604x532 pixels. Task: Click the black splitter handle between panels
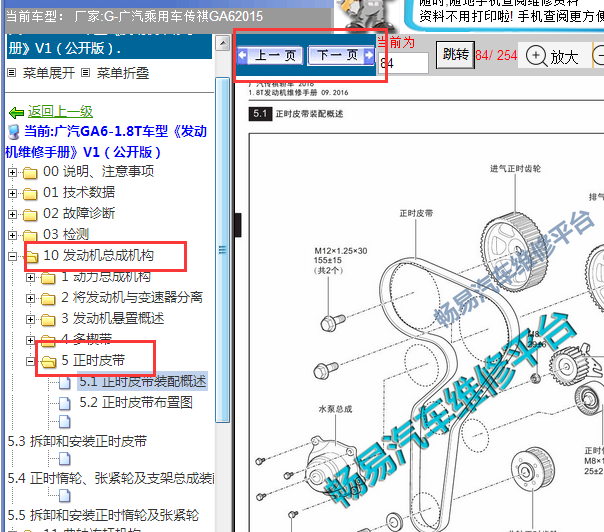pos(238,225)
